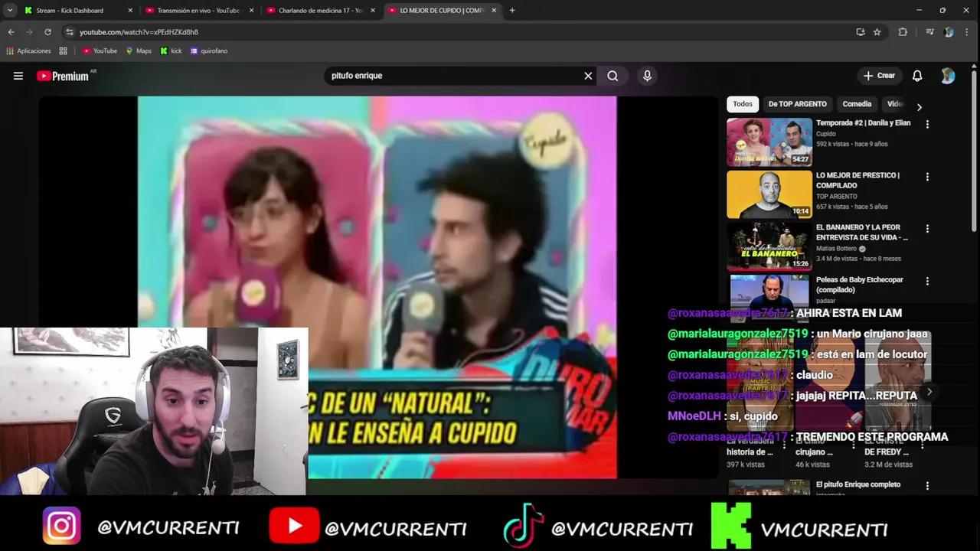Switch to Transmisión en vivo YouTube tab

click(198, 11)
